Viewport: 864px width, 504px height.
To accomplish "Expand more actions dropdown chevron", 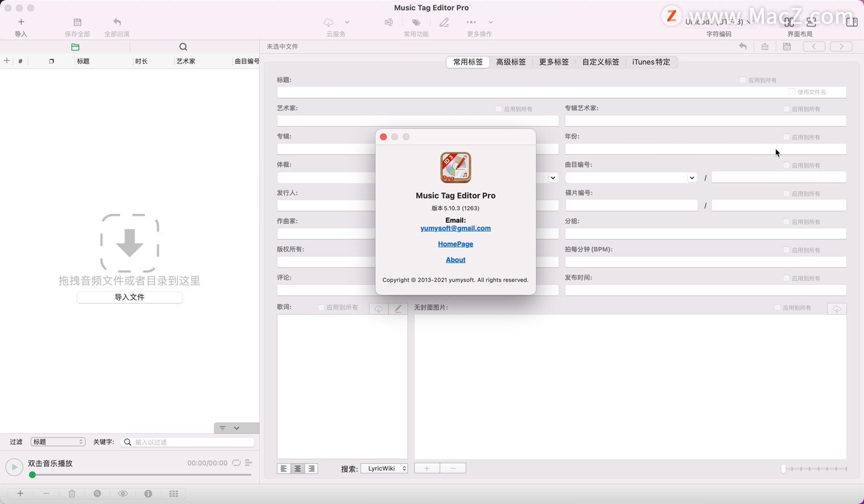I will 491,23.
